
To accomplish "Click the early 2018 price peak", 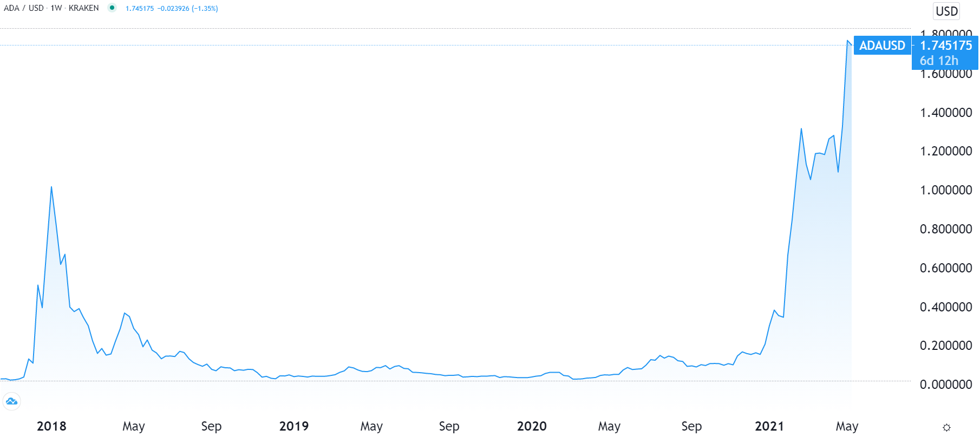I will pos(51,187).
